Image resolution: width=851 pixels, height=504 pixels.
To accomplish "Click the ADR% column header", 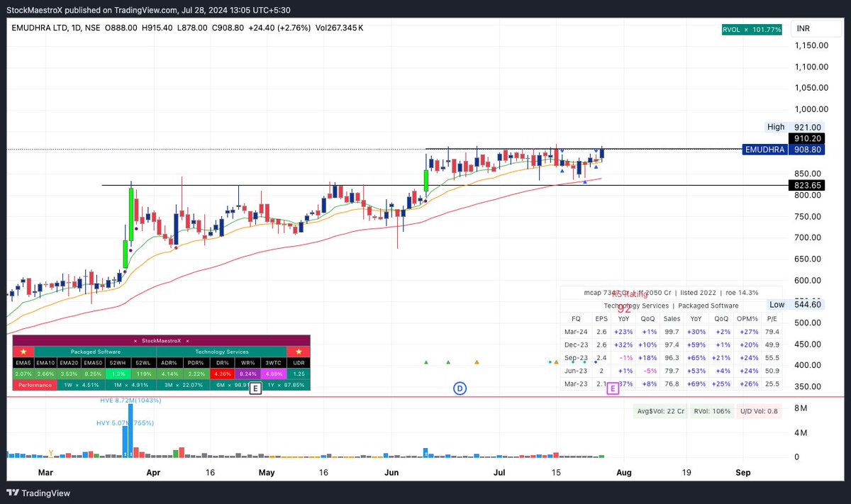I will coord(170,363).
